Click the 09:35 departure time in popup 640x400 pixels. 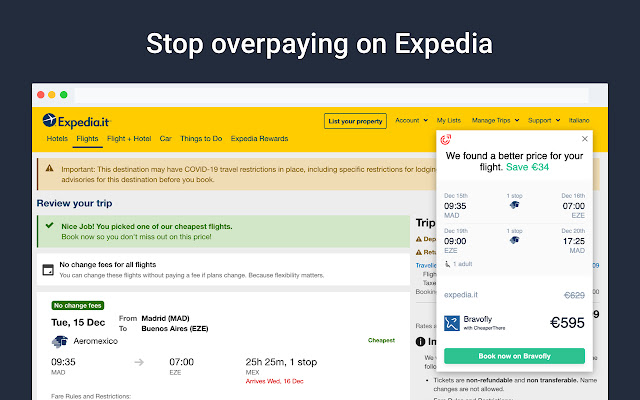tap(455, 206)
